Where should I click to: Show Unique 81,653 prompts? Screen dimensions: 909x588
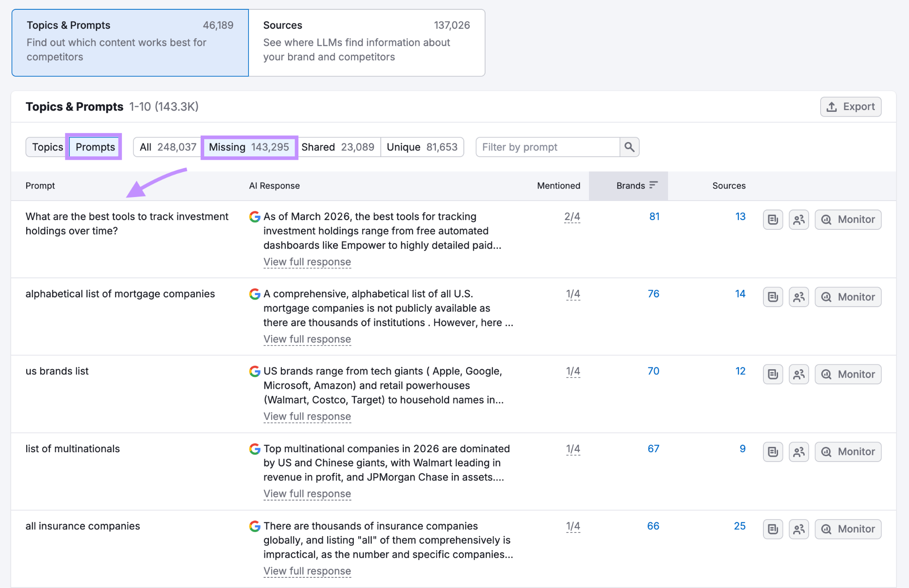(422, 147)
